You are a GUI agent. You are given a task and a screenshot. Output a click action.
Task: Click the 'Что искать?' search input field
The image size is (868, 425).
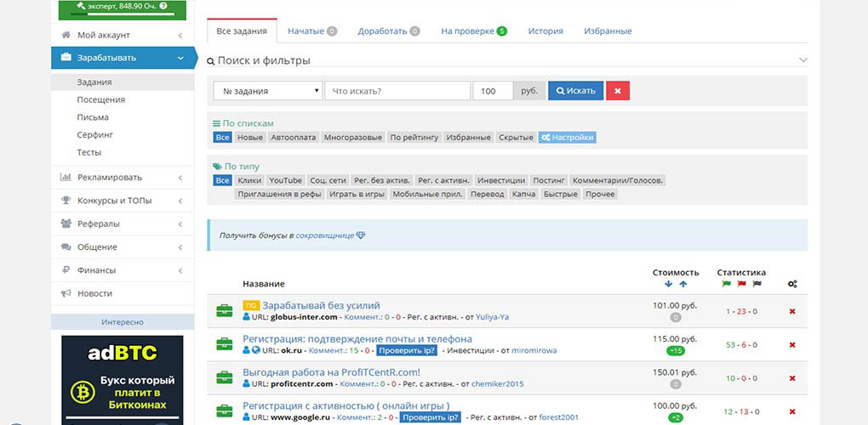coord(397,91)
